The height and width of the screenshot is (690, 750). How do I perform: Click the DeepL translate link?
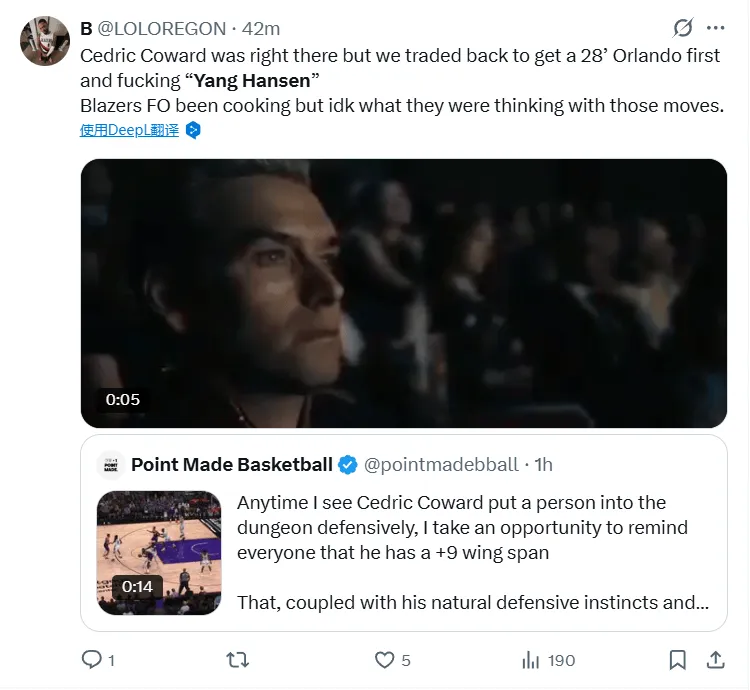(x=129, y=130)
